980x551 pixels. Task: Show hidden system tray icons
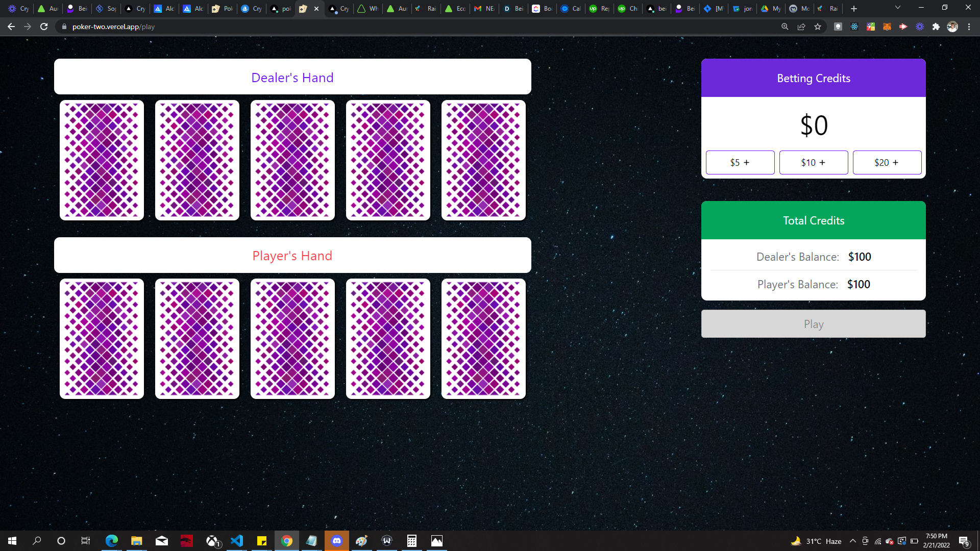[853, 541]
